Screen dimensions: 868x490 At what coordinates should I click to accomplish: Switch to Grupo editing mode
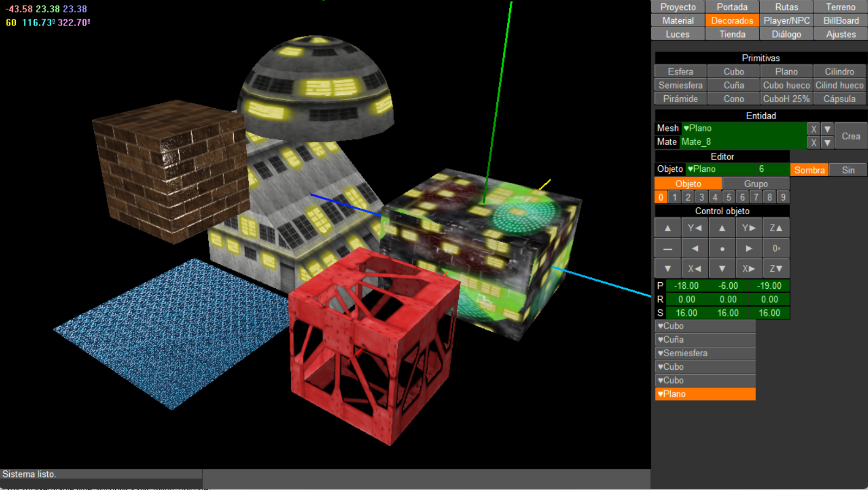tap(755, 184)
